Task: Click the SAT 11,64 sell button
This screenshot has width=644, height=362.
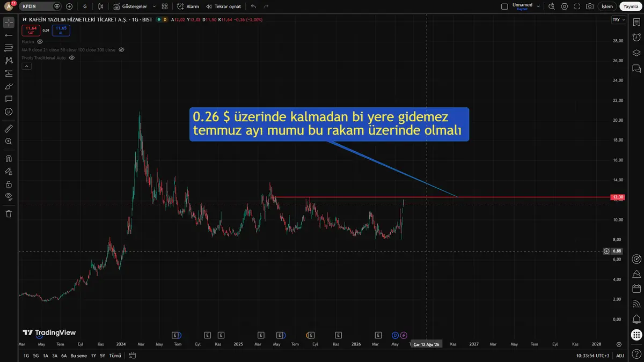Action: pos(31,30)
